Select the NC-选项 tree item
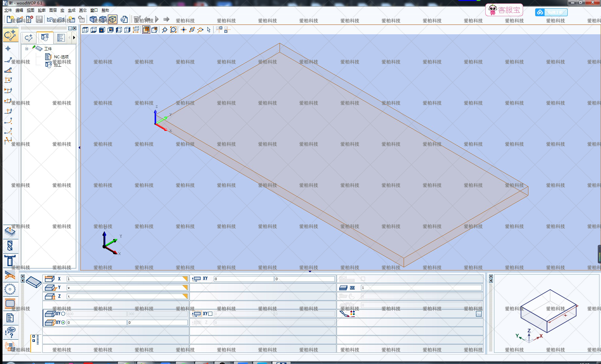This screenshot has width=601, height=364. pyautogui.click(x=61, y=57)
